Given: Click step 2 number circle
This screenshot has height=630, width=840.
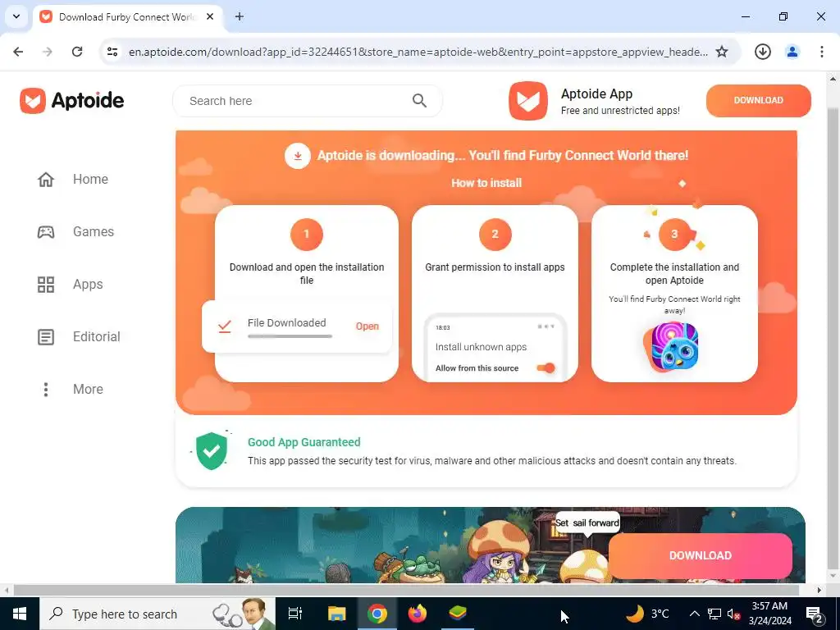Looking at the screenshot, I should click(x=495, y=234).
